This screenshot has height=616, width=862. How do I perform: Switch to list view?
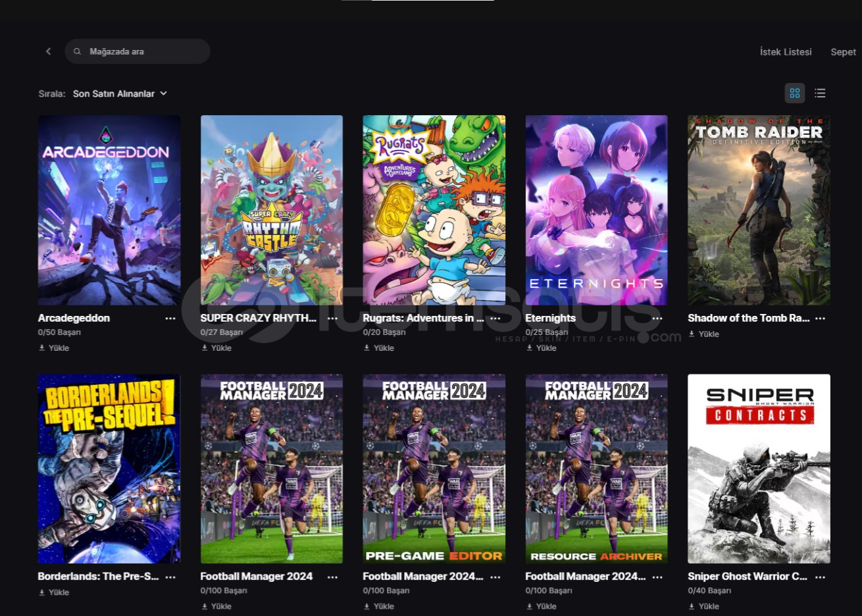820,93
